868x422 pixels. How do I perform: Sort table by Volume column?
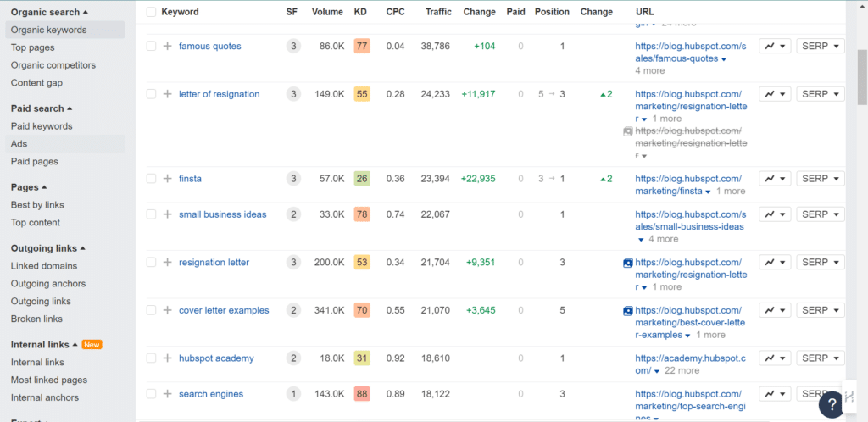tap(327, 12)
